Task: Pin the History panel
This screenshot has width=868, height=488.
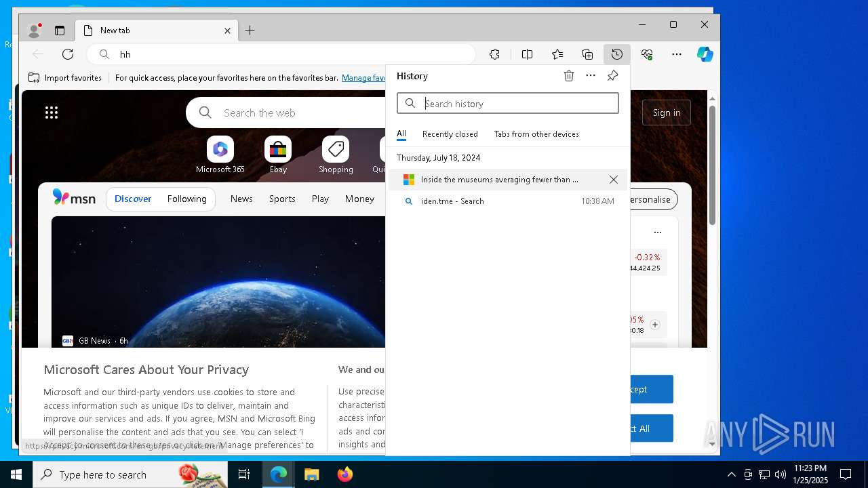Action: [612, 76]
